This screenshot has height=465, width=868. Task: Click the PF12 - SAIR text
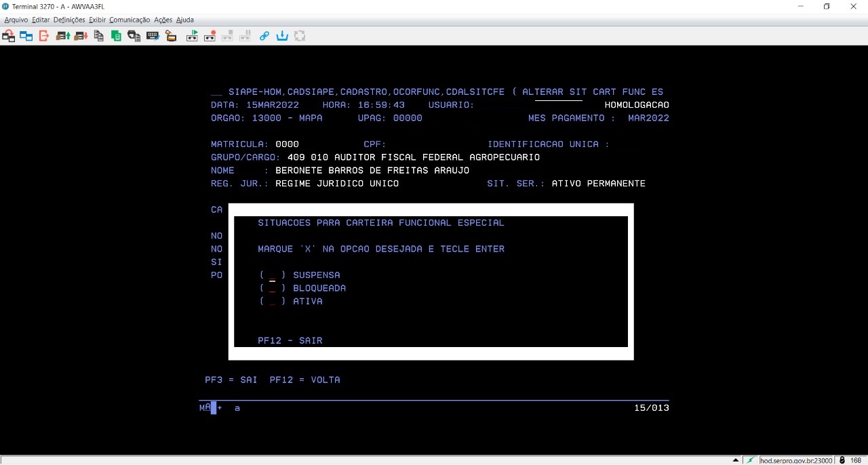point(290,340)
